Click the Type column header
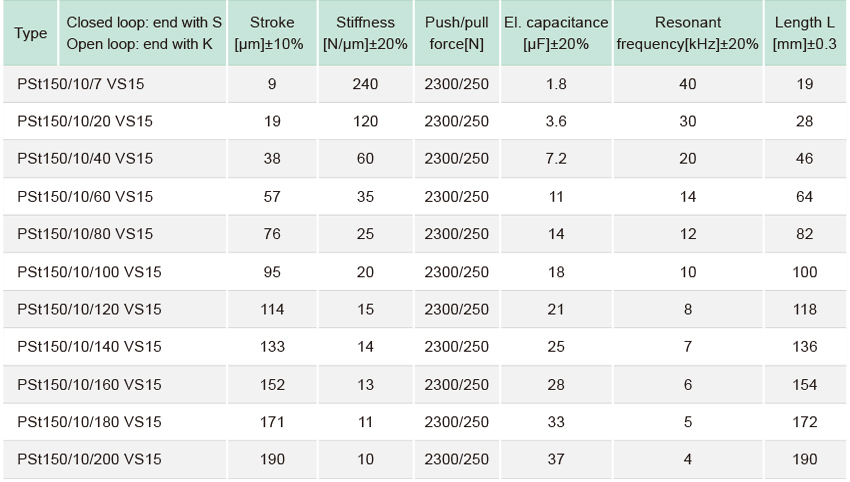850x482 pixels. (30, 33)
